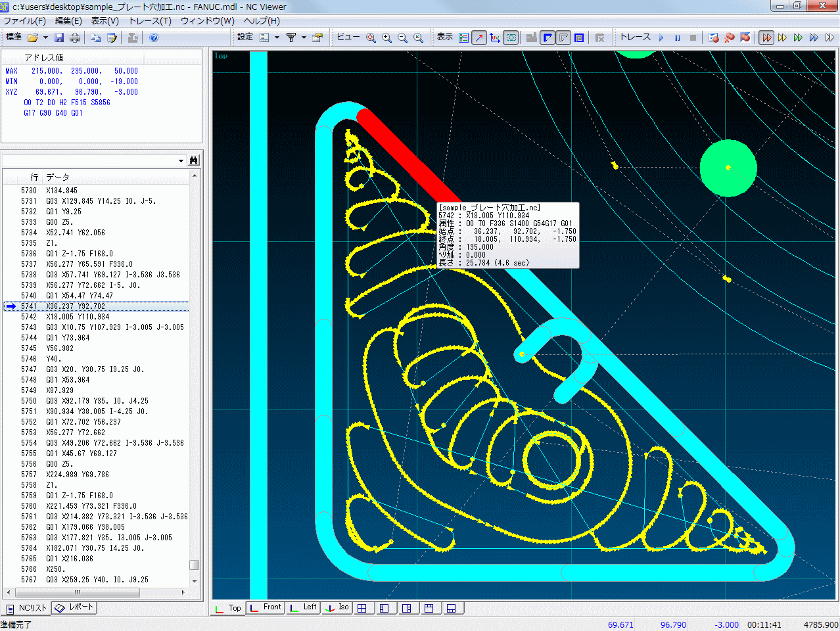Viewport: 840px width, 631px height.
Task: Toggle the UV axis display button
Action: click(x=495, y=38)
